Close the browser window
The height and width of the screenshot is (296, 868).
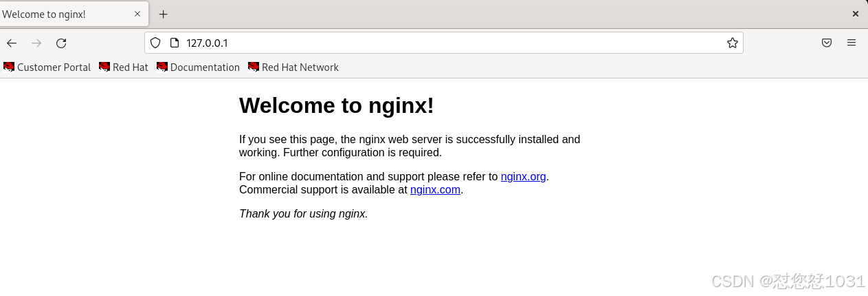(856, 14)
